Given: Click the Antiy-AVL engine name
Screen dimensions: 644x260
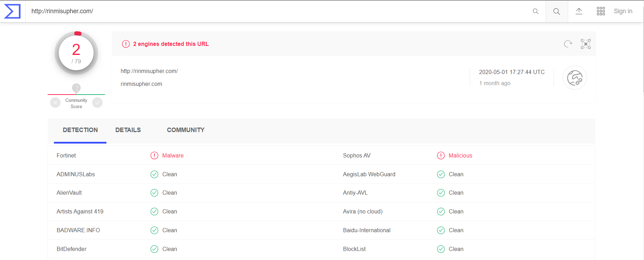Looking at the screenshot, I should (x=355, y=193).
